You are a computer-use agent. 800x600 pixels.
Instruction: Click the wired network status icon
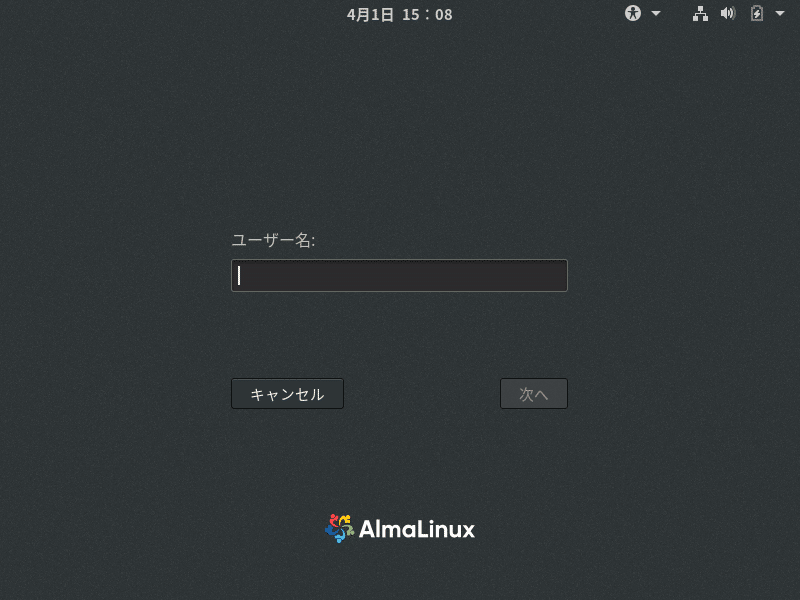click(700, 14)
